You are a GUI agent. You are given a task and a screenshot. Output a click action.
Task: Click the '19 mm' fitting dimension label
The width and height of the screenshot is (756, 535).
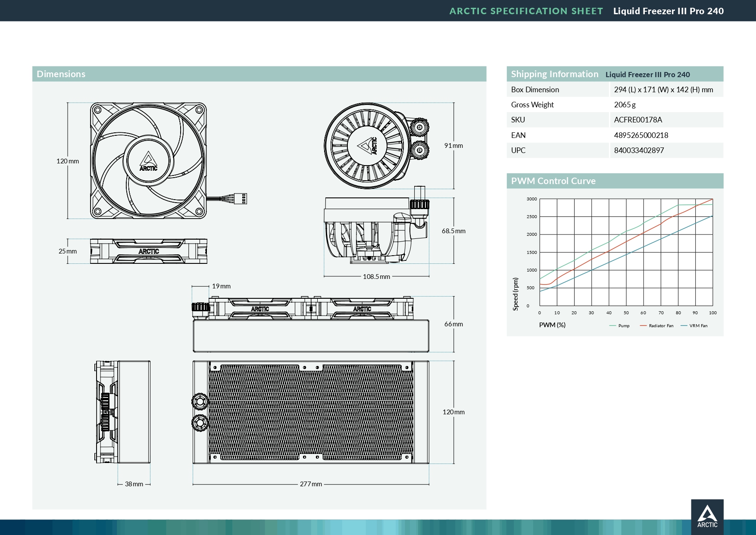[x=221, y=286]
